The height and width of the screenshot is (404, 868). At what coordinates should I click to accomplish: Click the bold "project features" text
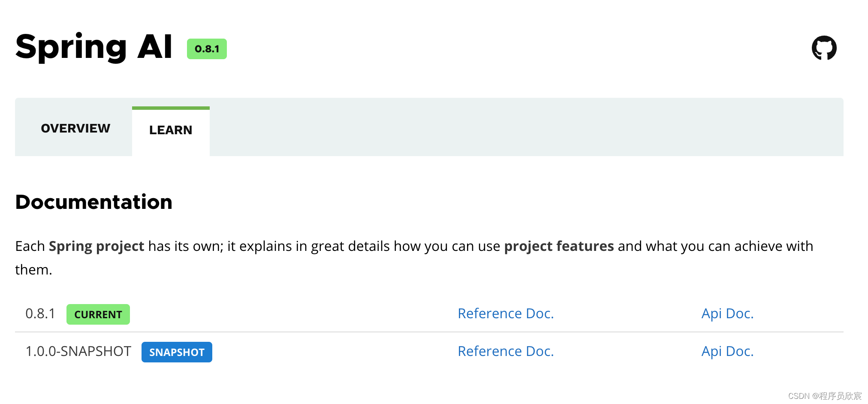(x=559, y=246)
